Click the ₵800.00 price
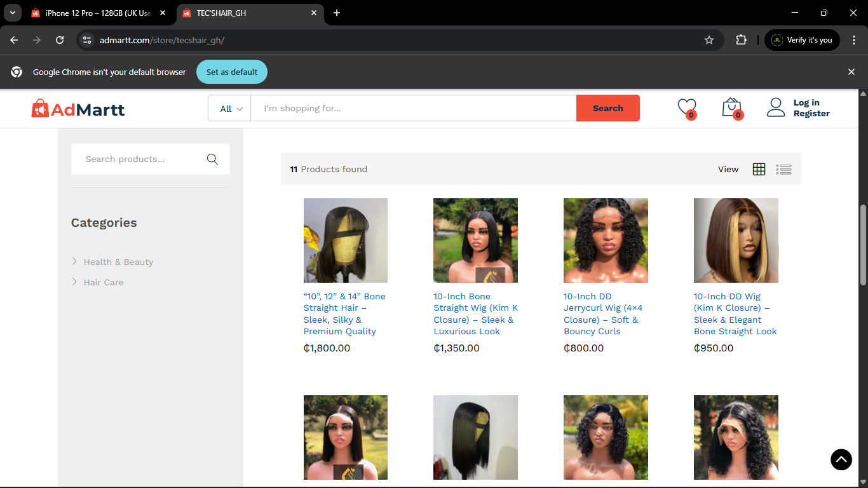This screenshot has width=868, height=488. coord(584,348)
